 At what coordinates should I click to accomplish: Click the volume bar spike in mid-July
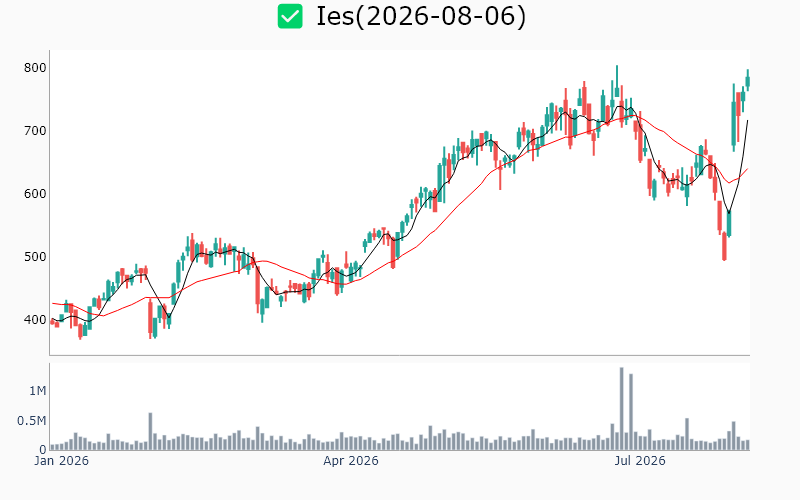687,434
